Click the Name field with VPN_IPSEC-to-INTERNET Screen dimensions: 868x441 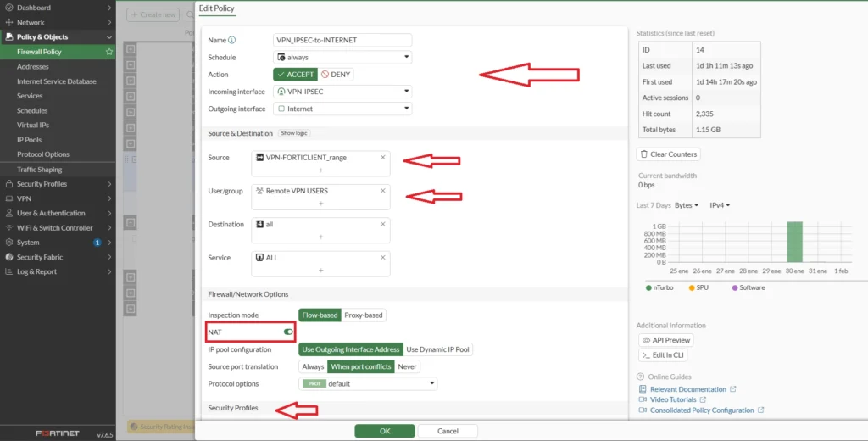pos(342,40)
